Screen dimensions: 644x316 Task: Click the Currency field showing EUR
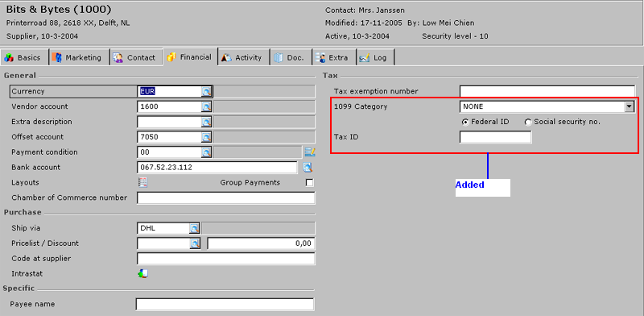pos(169,91)
